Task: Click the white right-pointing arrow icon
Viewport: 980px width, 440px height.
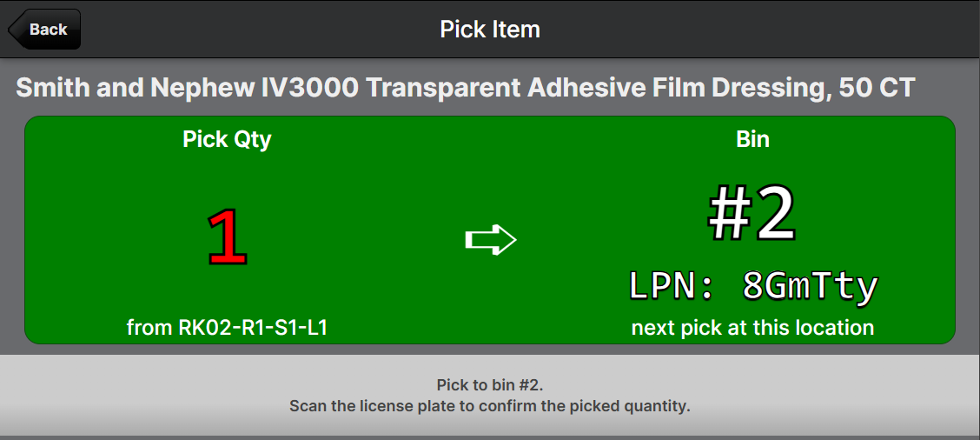Action: [491, 240]
